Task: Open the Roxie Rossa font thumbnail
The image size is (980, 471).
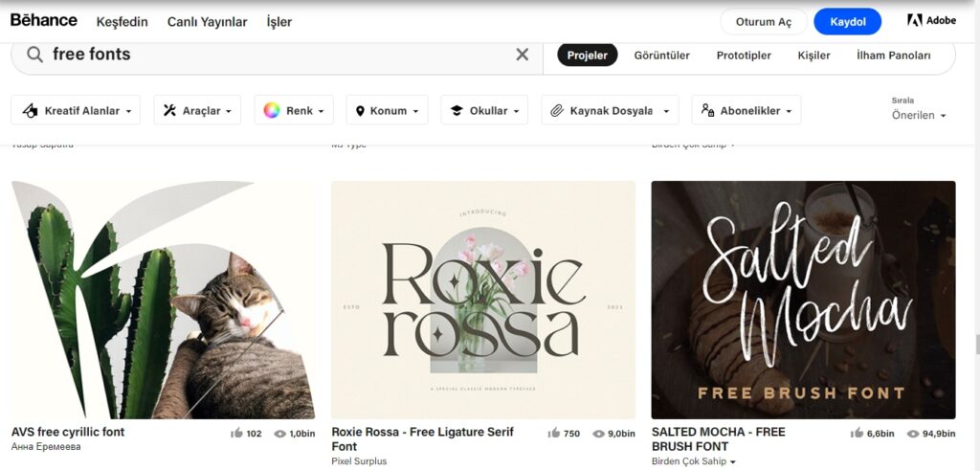Action: point(483,300)
